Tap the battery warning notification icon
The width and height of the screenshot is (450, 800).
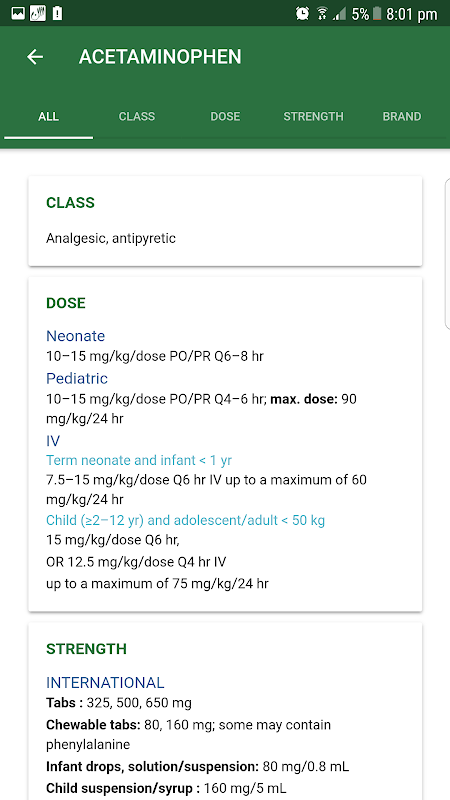(x=57, y=14)
